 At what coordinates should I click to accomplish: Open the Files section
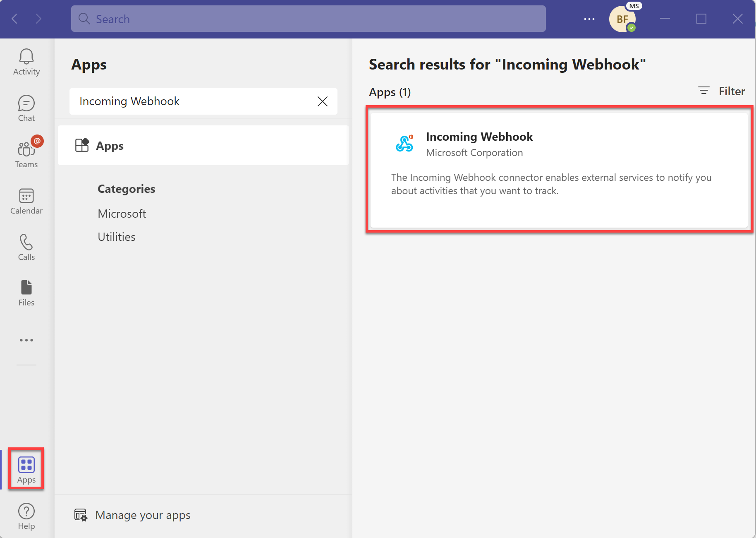(x=26, y=293)
